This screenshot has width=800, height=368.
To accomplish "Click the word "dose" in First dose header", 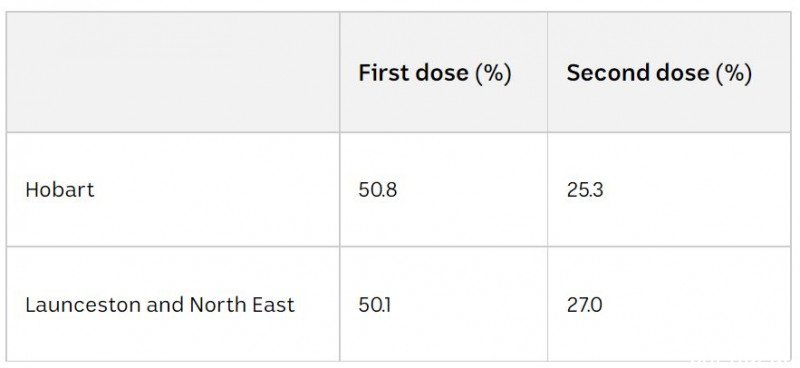I will 440,73.
